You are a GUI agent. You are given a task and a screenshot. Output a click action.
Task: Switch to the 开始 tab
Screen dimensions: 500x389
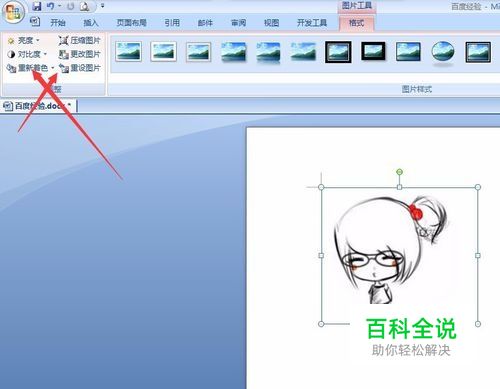pos(58,23)
